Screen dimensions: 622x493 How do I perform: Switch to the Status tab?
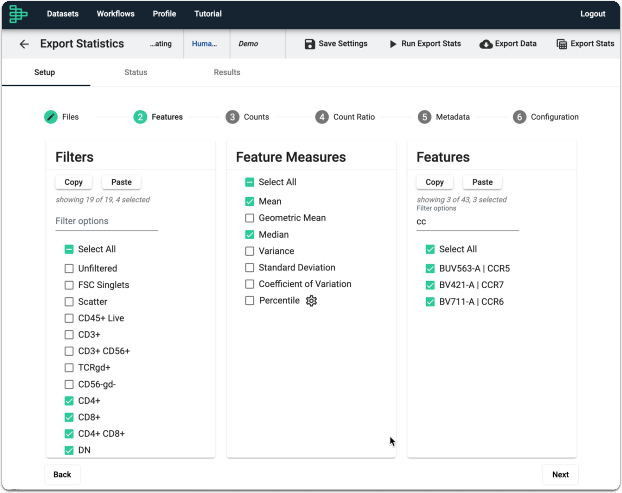136,72
